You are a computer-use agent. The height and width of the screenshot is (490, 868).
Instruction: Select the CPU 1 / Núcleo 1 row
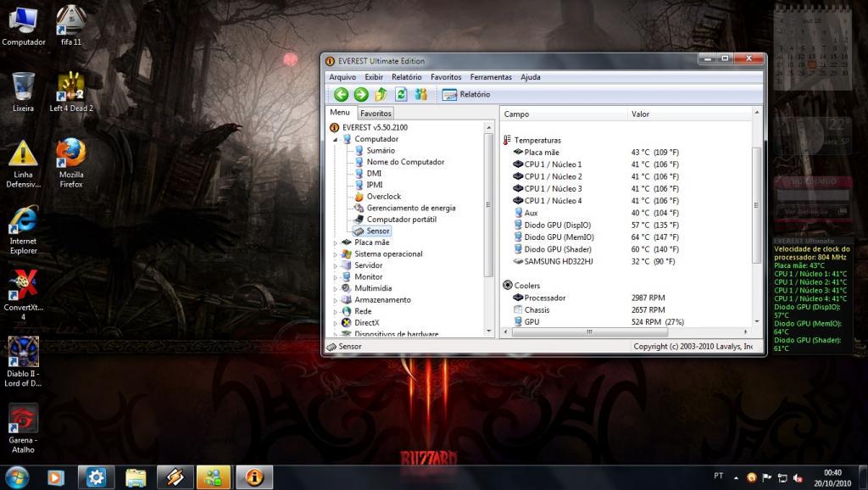(x=596, y=164)
